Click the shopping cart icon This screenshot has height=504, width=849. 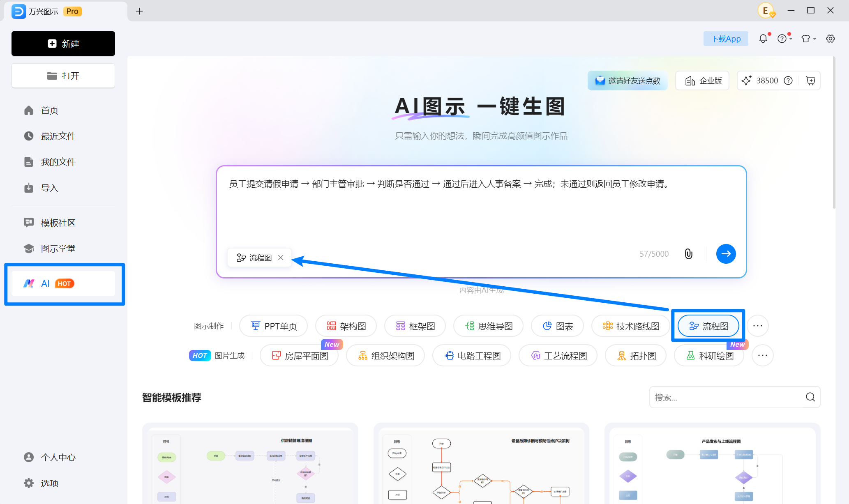(810, 81)
